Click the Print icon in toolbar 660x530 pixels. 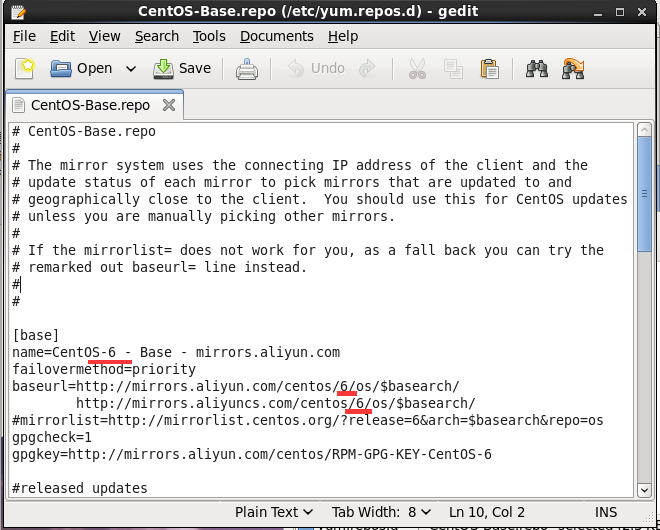pos(246,69)
